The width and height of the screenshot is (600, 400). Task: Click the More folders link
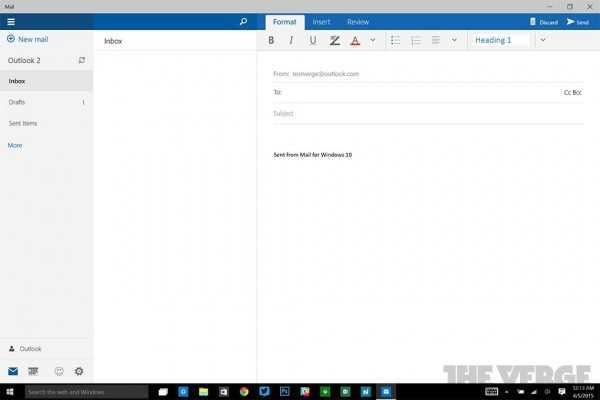[15, 145]
